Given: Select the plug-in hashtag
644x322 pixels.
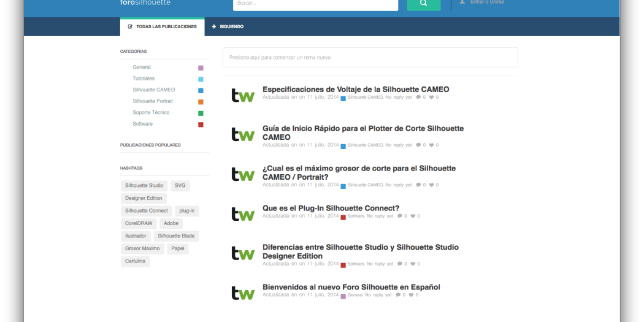Looking at the screenshot, I should (187, 211).
